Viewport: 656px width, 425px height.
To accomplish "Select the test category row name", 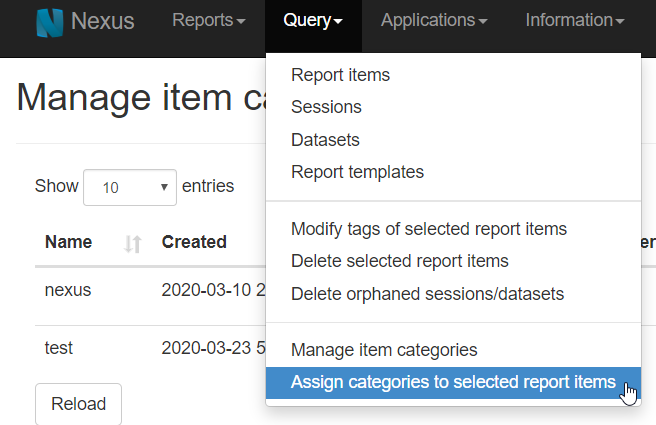I will pos(59,348).
